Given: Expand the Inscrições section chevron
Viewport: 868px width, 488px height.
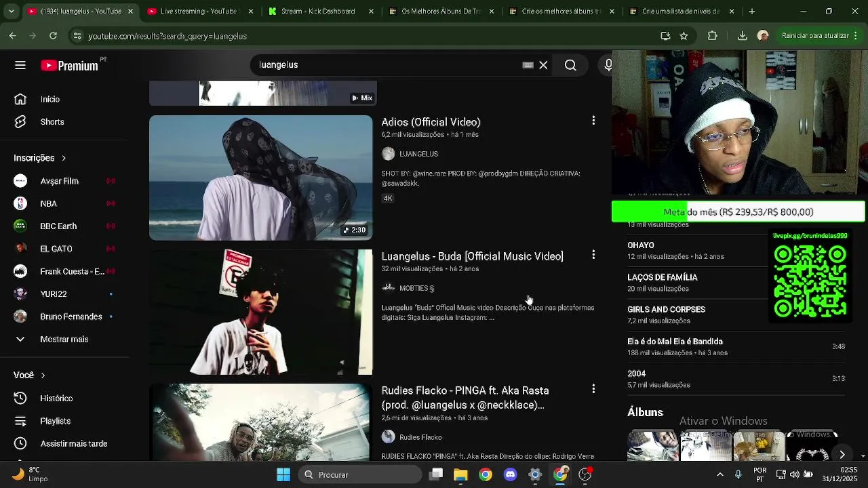Looking at the screenshot, I should (x=64, y=158).
